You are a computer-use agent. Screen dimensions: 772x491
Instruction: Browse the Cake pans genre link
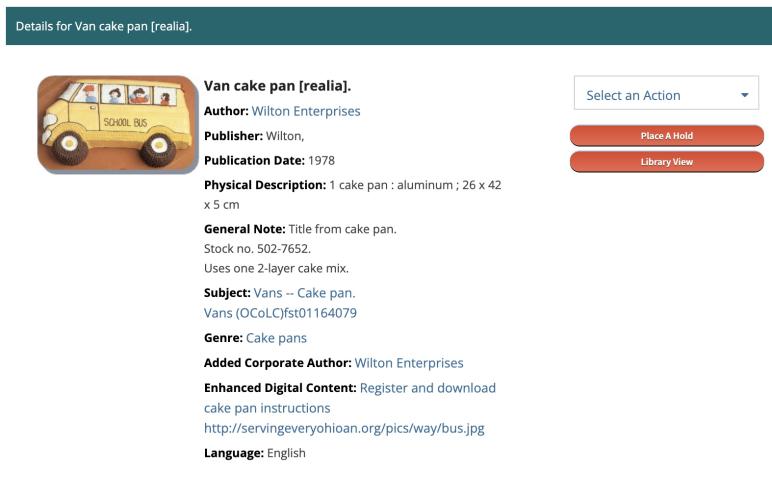(x=276, y=338)
